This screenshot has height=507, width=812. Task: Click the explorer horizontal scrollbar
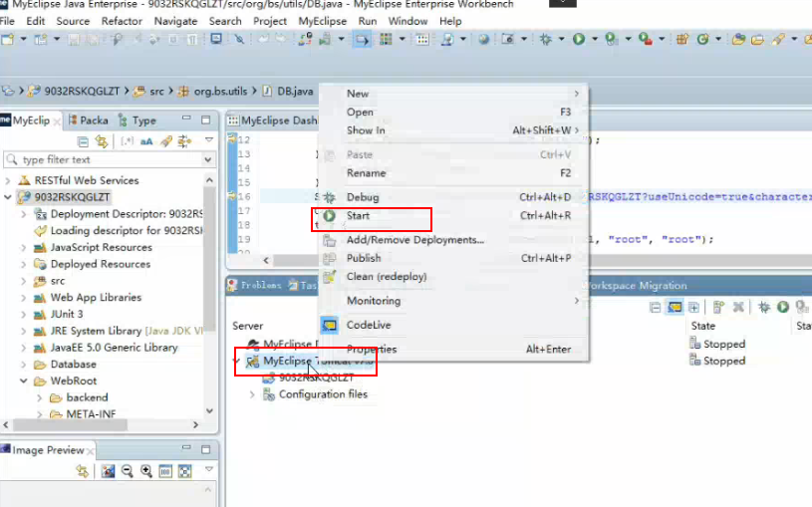click(70, 424)
